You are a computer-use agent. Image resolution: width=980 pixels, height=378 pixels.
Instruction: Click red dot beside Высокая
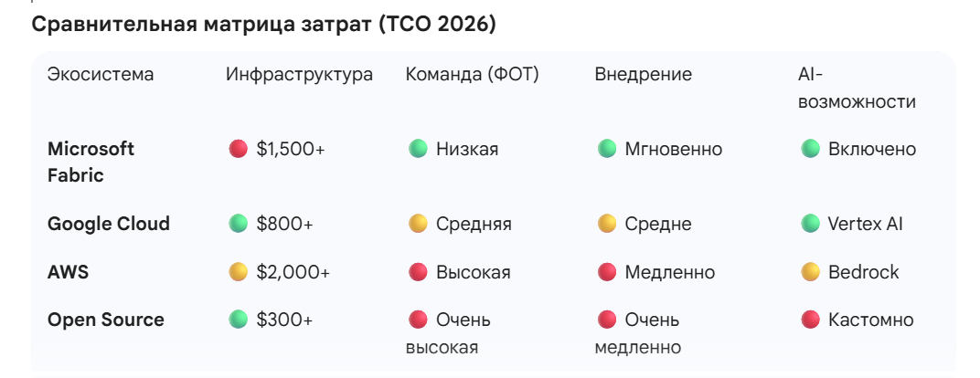418,272
